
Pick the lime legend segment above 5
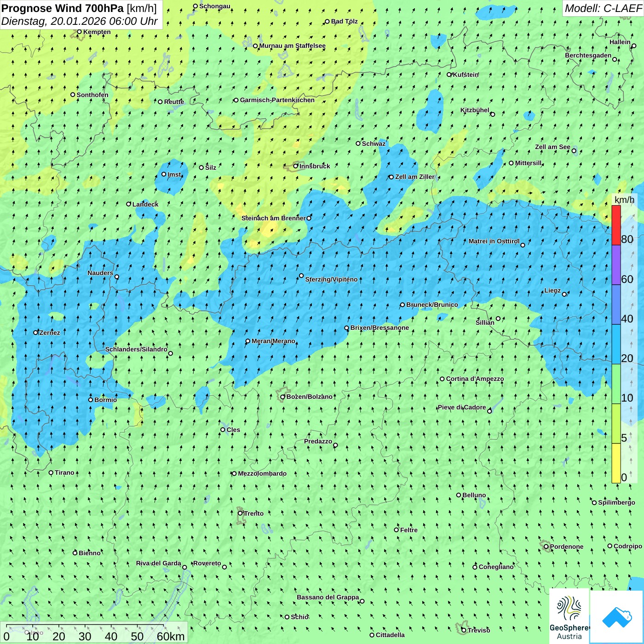[x=616, y=424]
